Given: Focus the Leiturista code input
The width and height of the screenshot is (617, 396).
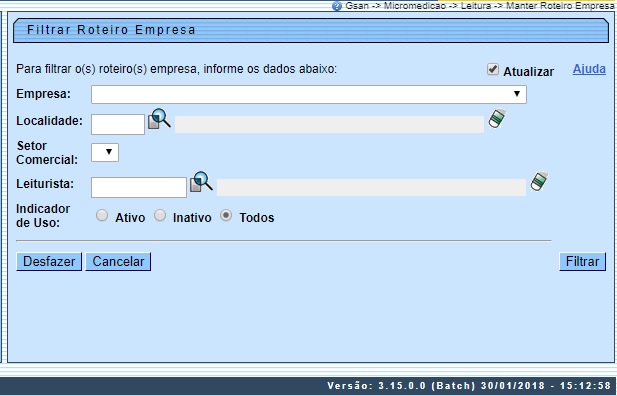Looking at the screenshot, I should coord(139,187).
